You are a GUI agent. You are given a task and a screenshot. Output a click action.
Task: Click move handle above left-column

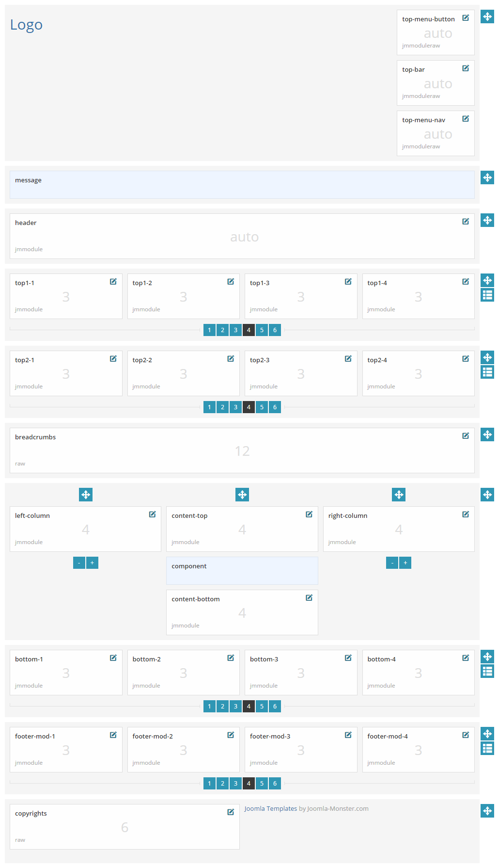86,495
